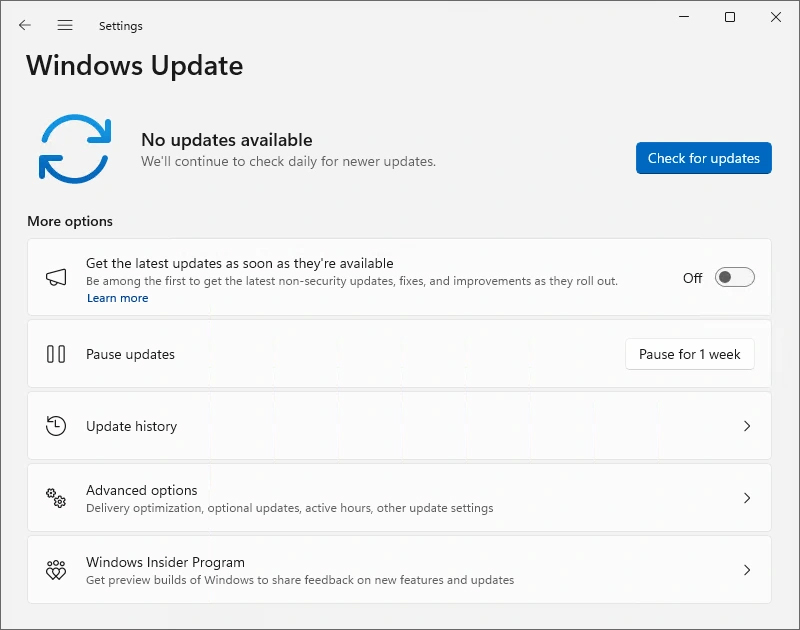Expand the Update history chevron
This screenshot has height=630, width=800.
click(747, 425)
